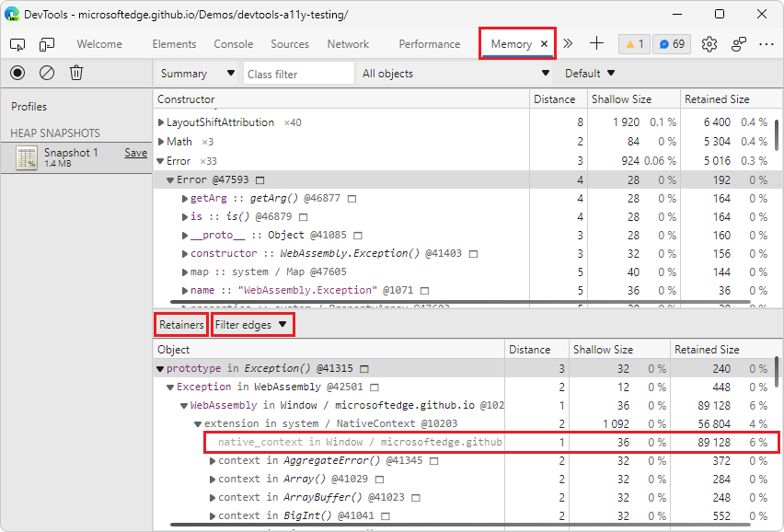
Task: Sort upper table by Shallow Size header
Action: coord(633,99)
